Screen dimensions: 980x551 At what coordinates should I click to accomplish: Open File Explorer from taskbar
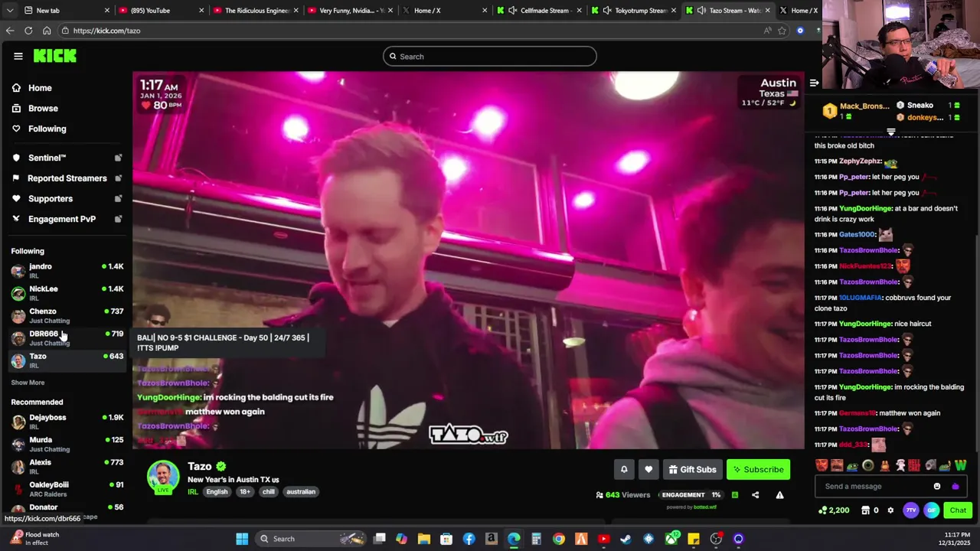coord(423,539)
